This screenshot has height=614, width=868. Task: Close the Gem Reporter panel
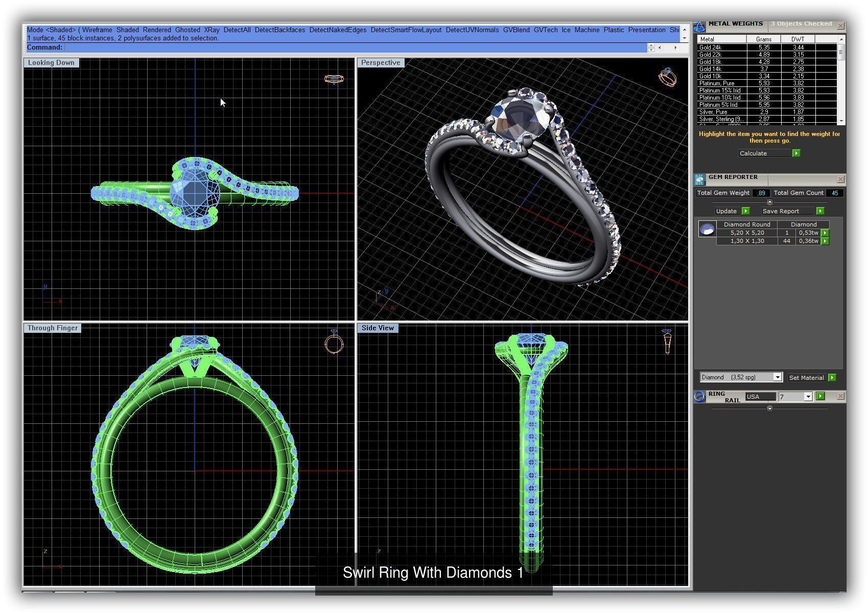click(840, 179)
